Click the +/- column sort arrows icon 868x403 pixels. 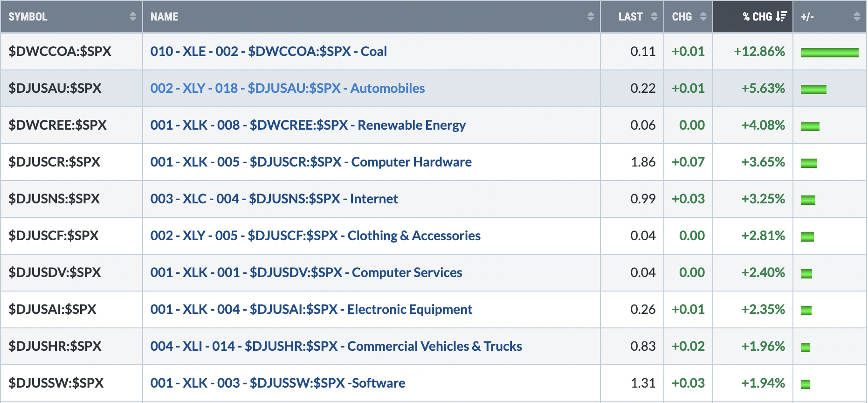tap(857, 17)
